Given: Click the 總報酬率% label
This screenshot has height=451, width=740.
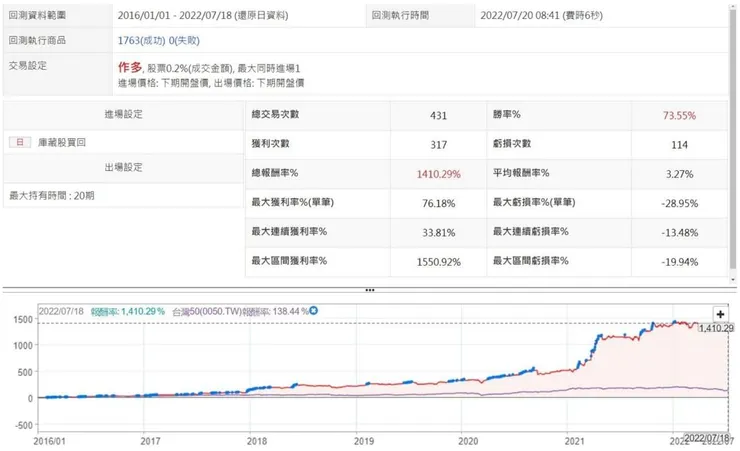Looking at the screenshot, I should [275, 173].
